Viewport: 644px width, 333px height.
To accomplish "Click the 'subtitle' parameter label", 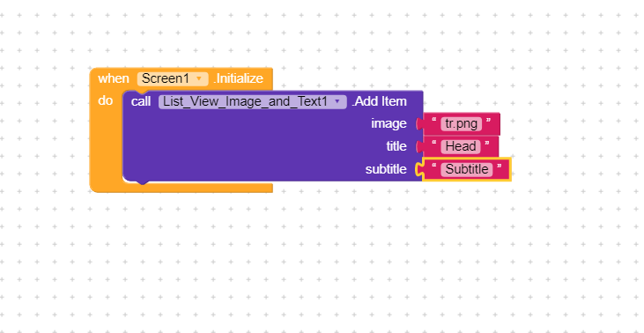I will [386, 169].
